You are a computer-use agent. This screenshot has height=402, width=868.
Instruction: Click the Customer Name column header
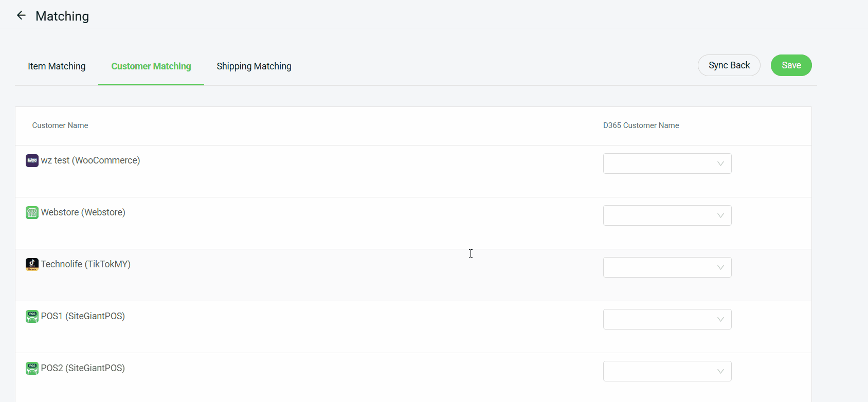(x=60, y=125)
